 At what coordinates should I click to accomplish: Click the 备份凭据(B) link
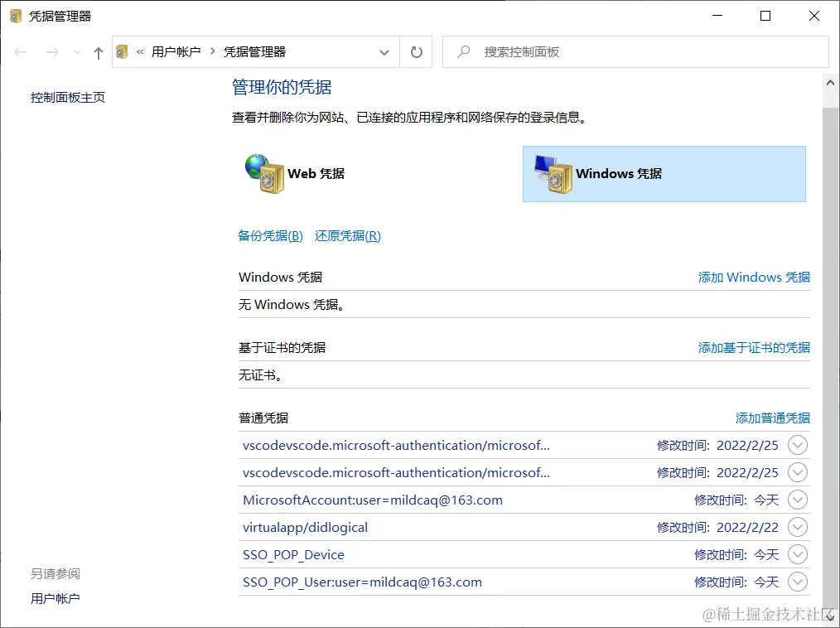point(270,235)
